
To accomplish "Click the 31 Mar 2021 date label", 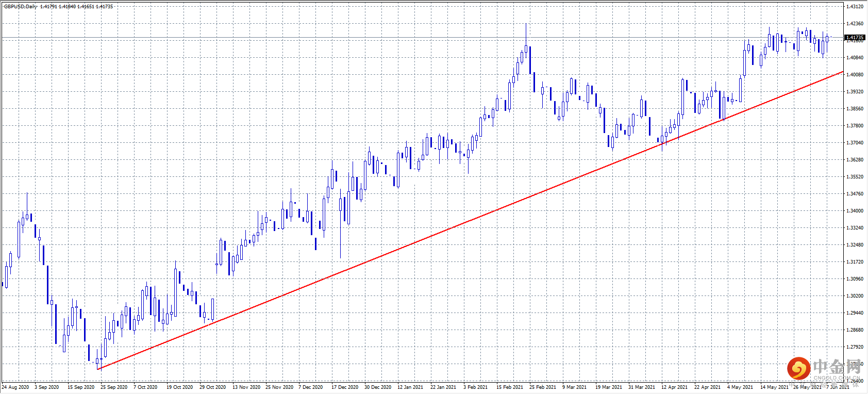I will pos(642,387).
